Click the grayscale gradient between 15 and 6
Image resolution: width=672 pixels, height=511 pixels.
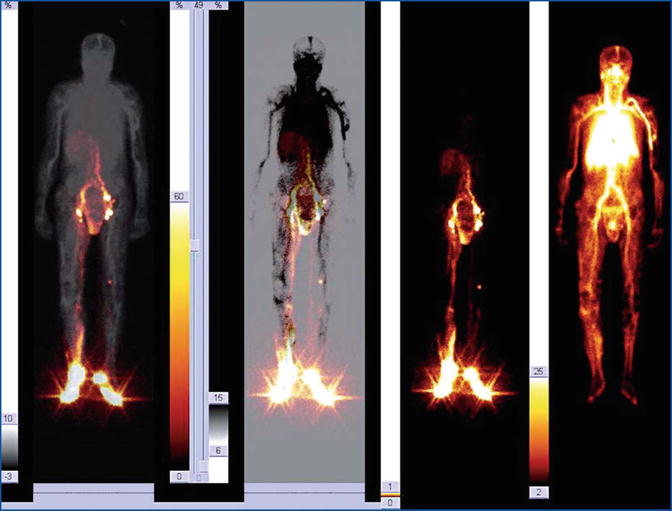219,425
